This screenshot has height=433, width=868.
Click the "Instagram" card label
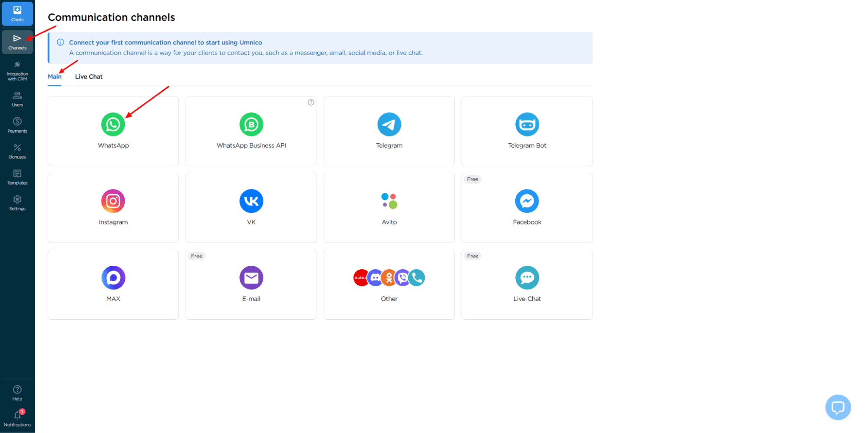coord(113,222)
